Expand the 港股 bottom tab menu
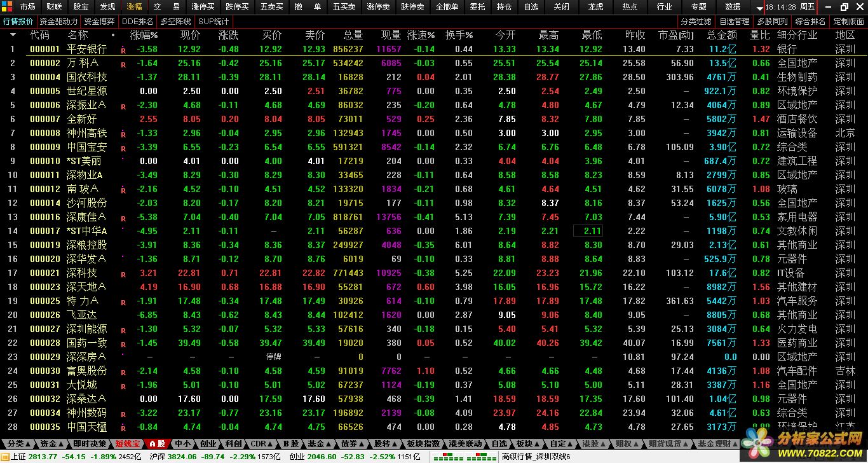 [593, 443]
